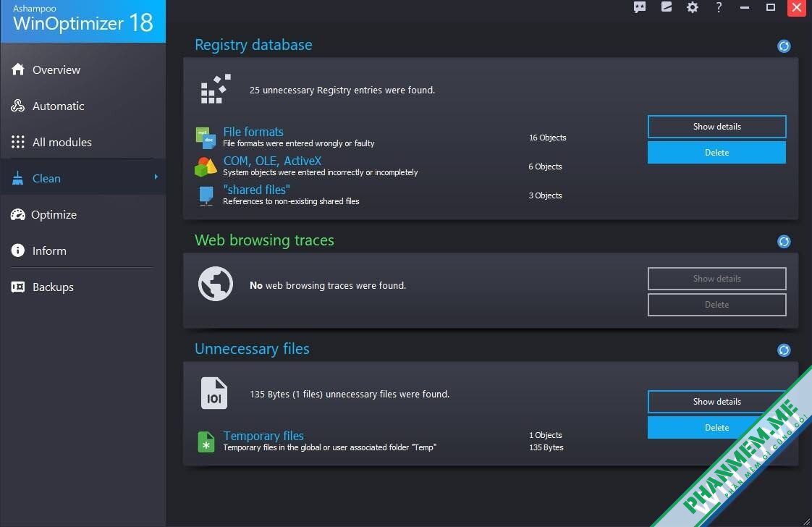Click the "6 Objects" count

click(545, 166)
